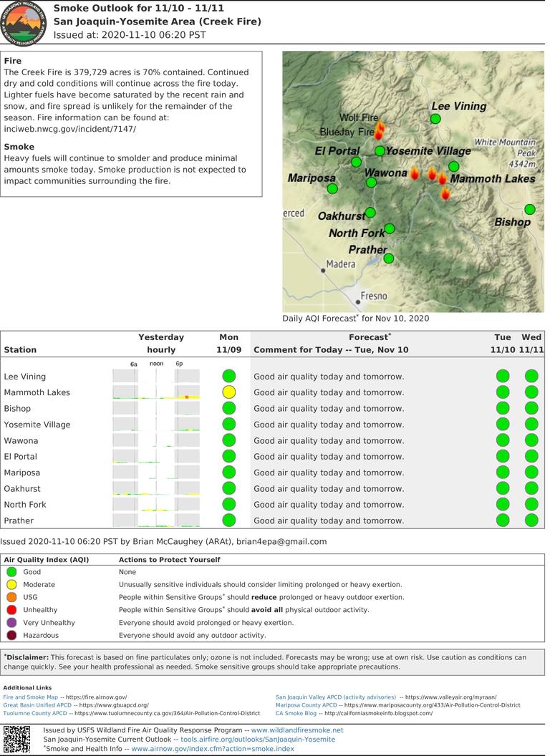Viewport: 555px width, 756px height.
Task: Click the QR code at page bottom
Action: [x=16, y=739]
